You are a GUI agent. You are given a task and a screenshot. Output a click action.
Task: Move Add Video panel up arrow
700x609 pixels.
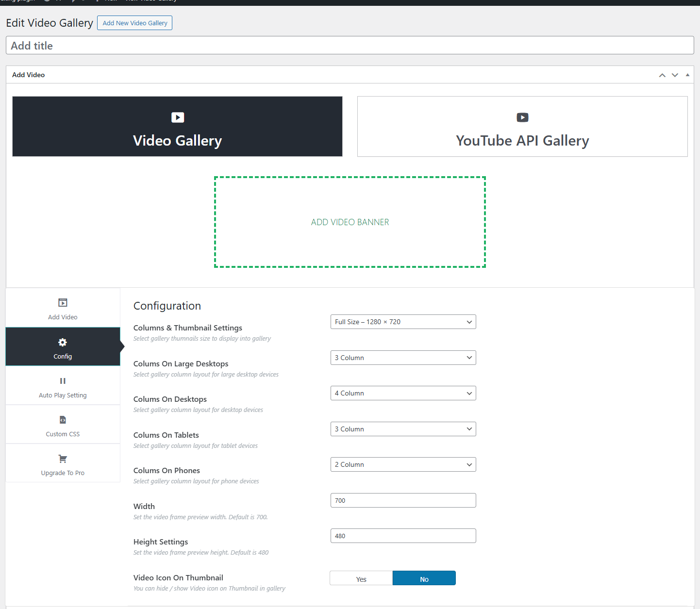click(x=662, y=75)
